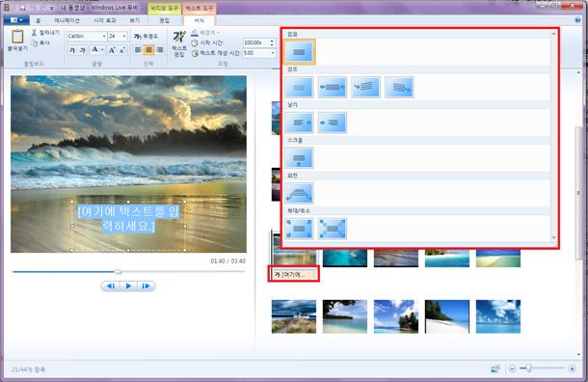Align text to the right
The height and width of the screenshot is (382, 588).
click(160, 50)
